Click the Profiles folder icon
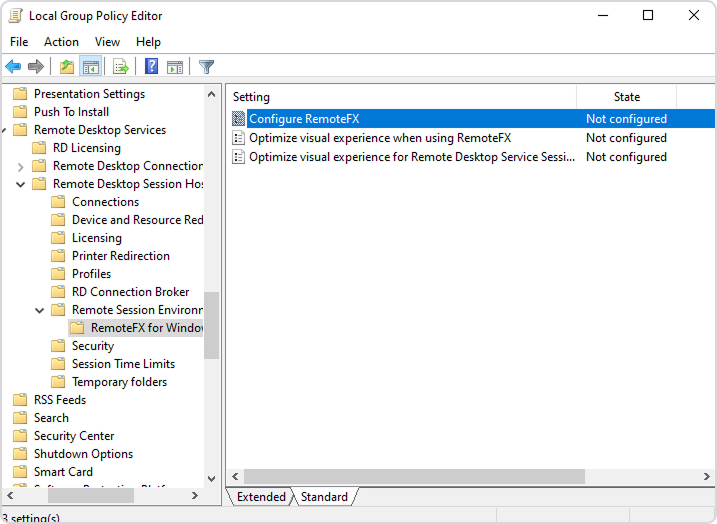Screen dimensions: 717x524 [58, 274]
